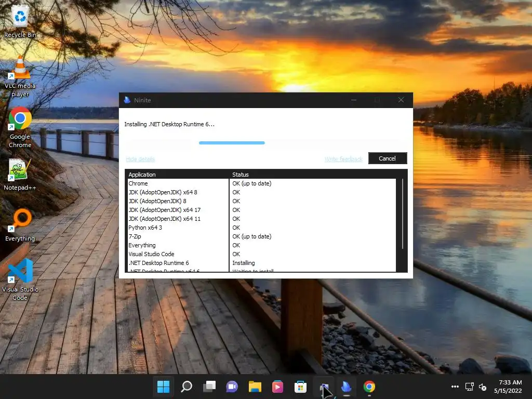Open the network status tray icon
532x399 pixels.
(x=470, y=387)
